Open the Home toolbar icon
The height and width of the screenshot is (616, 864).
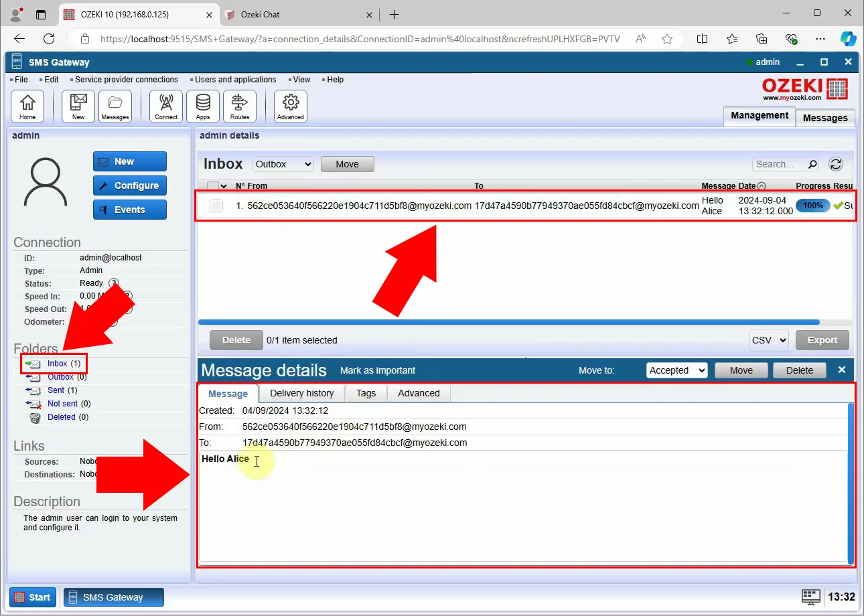[27, 106]
